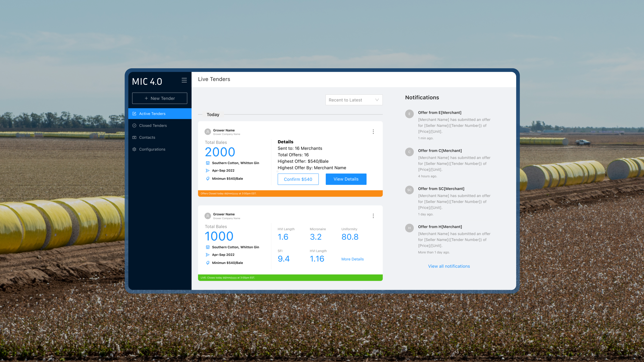Go to Closed Tenders in sidebar

pyautogui.click(x=153, y=125)
